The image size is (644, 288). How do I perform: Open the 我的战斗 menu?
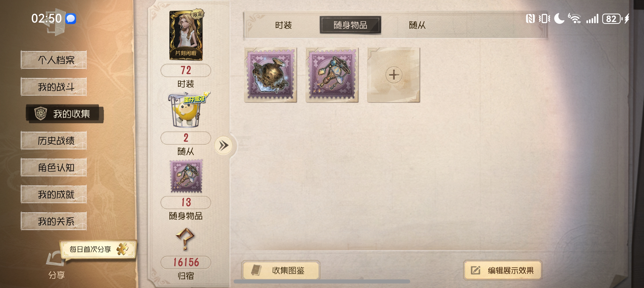pos(54,87)
